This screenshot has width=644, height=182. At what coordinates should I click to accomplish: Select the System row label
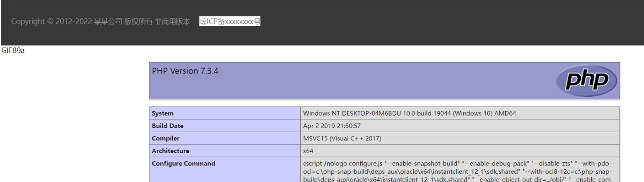pyautogui.click(x=163, y=113)
